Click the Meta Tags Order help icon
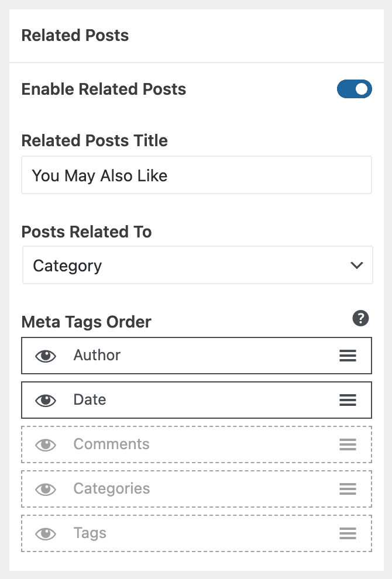The width and height of the screenshot is (392, 579). (x=360, y=319)
